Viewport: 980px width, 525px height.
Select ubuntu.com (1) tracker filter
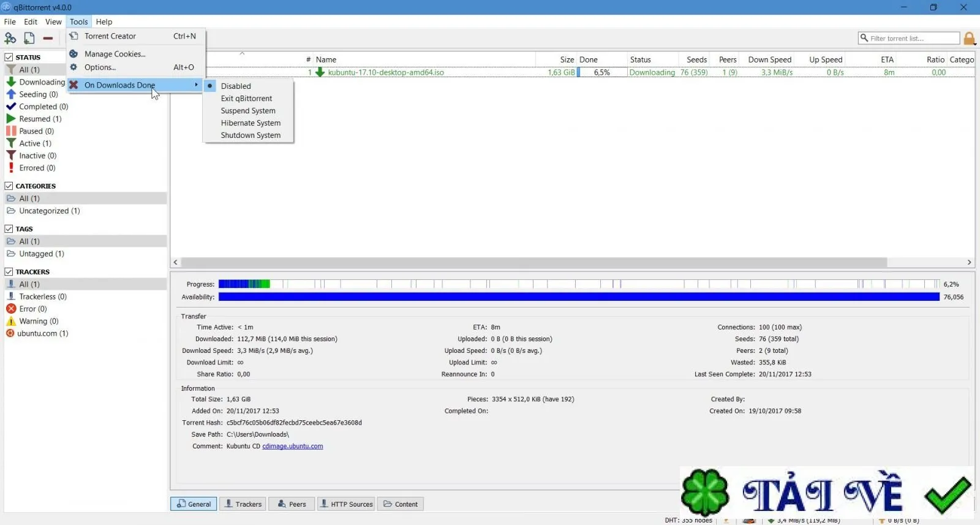click(42, 333)
